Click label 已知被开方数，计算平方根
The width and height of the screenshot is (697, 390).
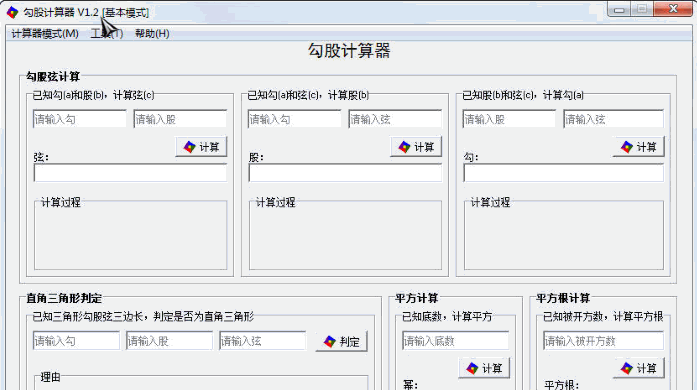pyautogui.click(x=603, y=316)
